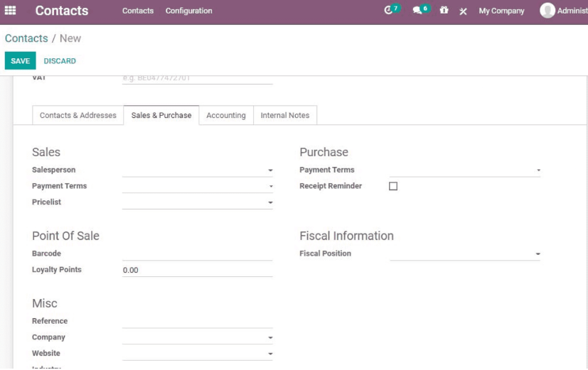
Task: Click the debug tools cross icon
Action: pos(463,11)
